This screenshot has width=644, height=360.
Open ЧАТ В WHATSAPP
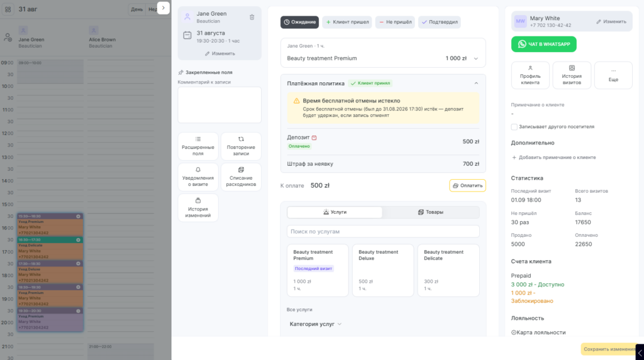click(544, 44)
